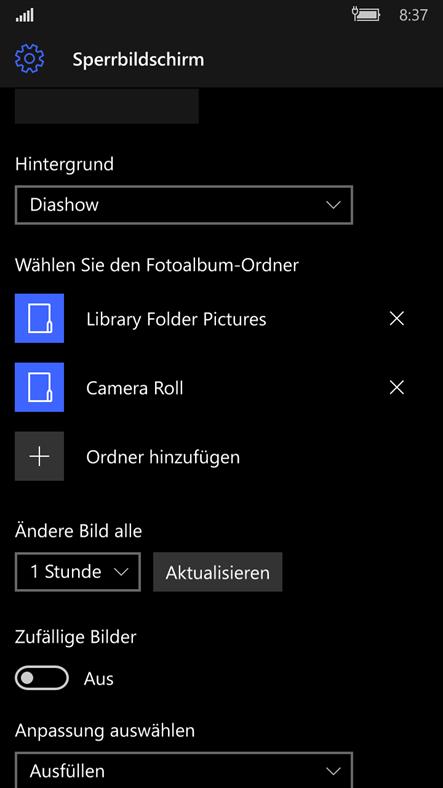Remove Camera Roll folder with X icon
443x788 pixels.
[397, 387]
